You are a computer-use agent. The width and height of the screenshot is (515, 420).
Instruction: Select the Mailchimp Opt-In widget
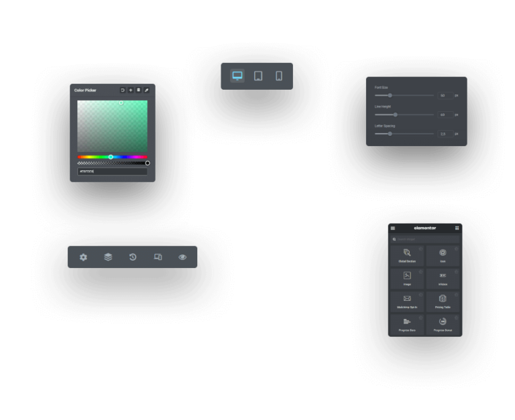[407, 301]
